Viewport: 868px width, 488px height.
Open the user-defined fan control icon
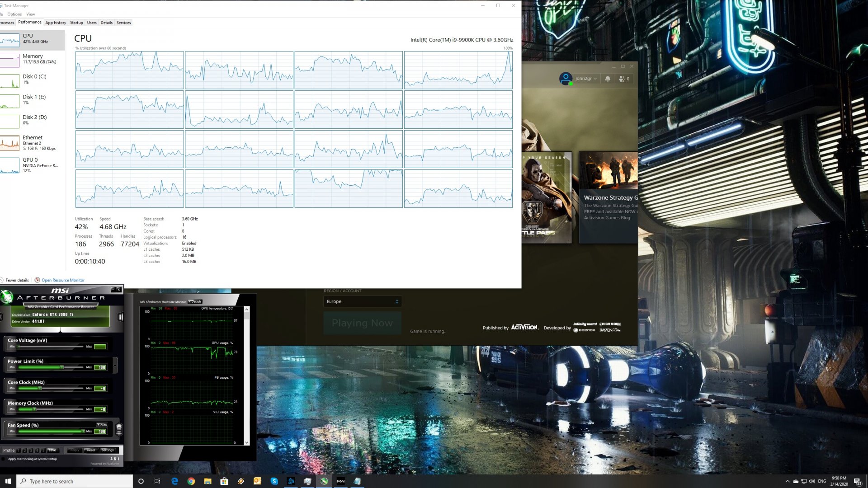119,428
